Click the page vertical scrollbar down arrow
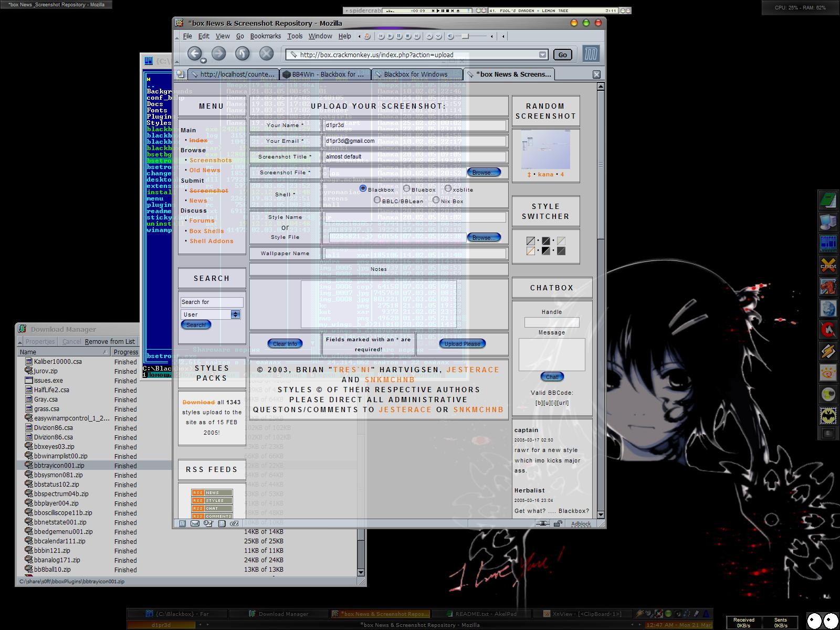The image size is (840, 630). pos(601,514)
